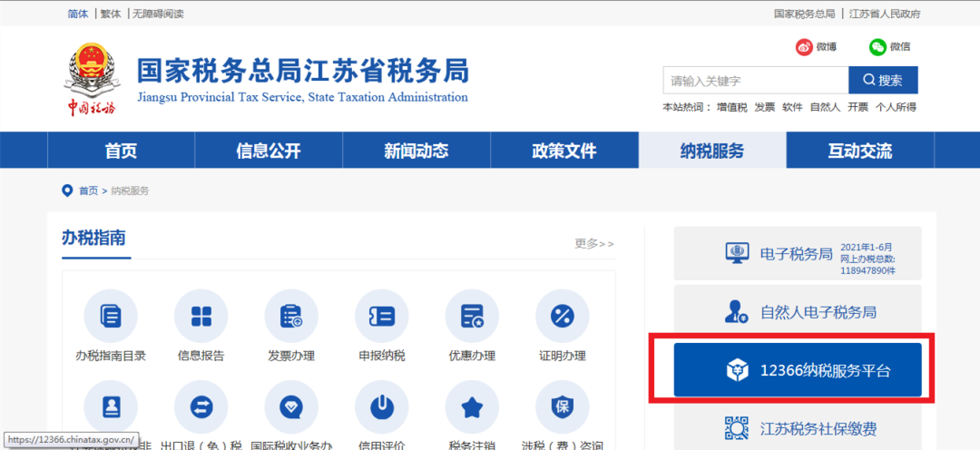Image resolution: width=980 pixels, height=450 pixels.
Task: Open the 互动交流 nav tab
Action: (860, 151)
